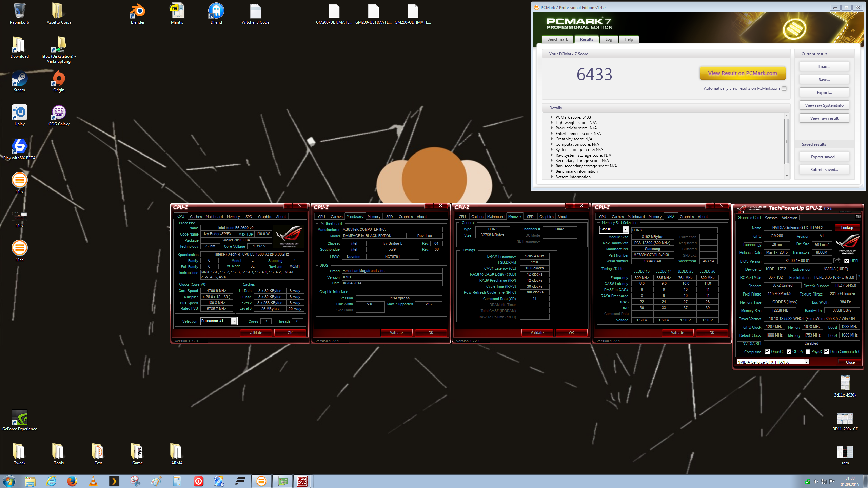The image size is (868, 488).
Task: Open the PCMark taskbar button
Action: pos(261,481)
